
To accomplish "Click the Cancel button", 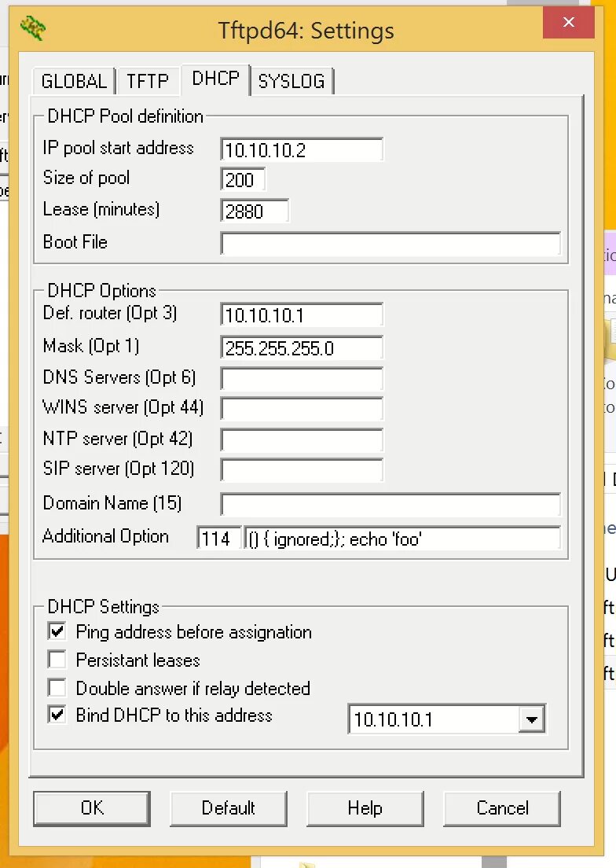I will [502, 808].
